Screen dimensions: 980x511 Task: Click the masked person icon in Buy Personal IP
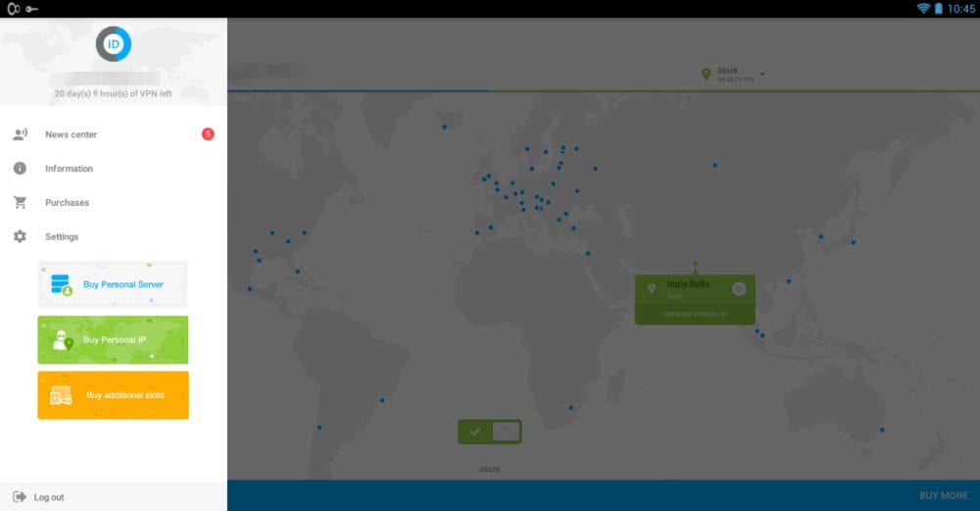click(62, 340)
